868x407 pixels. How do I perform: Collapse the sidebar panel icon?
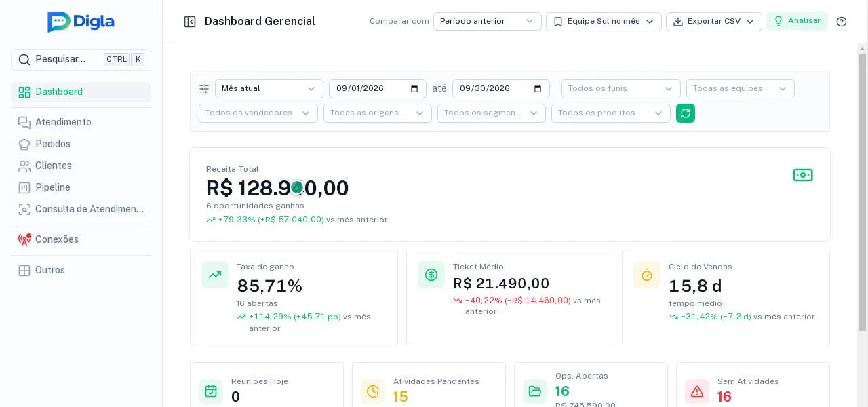[190, 22]
